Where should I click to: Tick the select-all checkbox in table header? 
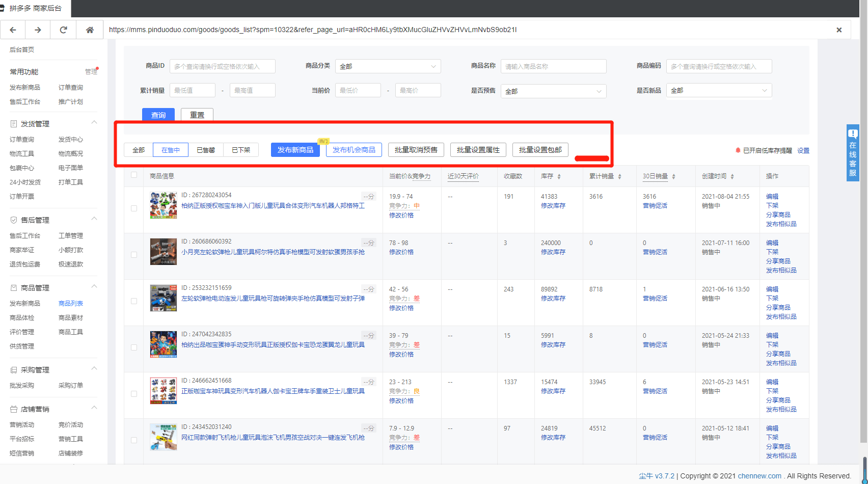pyautogui.click(x=134, y=175)
